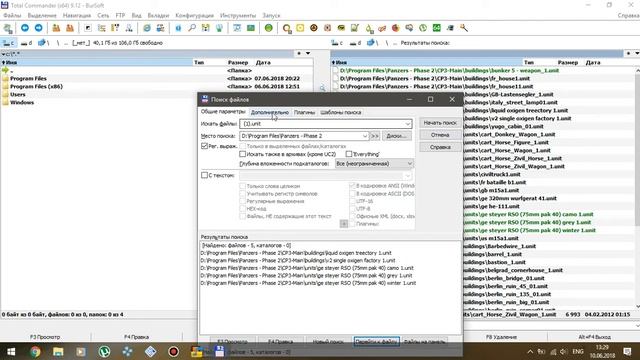
Task: Open the 'Конфигурация' menu
Action: [x=194, y=16]
